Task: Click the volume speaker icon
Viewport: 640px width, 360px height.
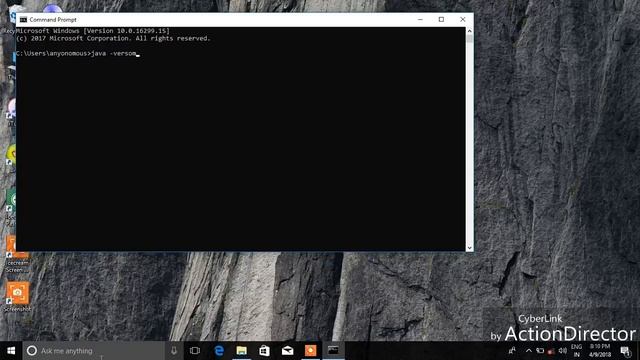Action: pos(562,351)
